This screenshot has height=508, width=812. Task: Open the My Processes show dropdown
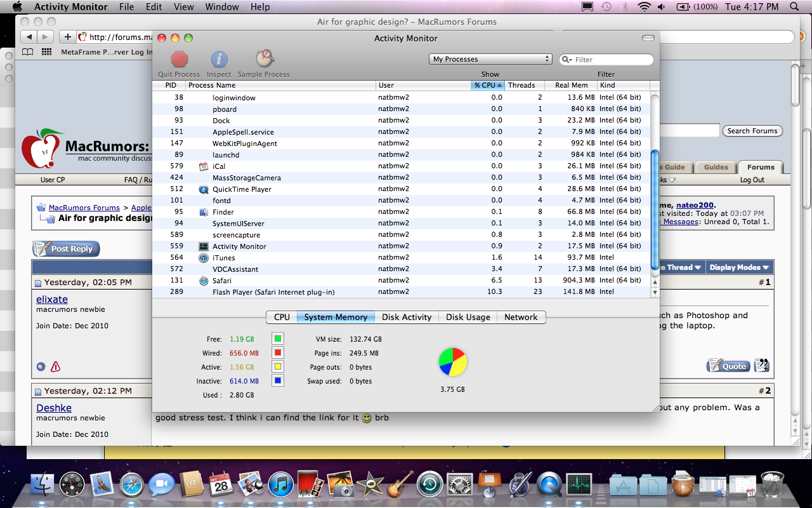coord(490,59)
